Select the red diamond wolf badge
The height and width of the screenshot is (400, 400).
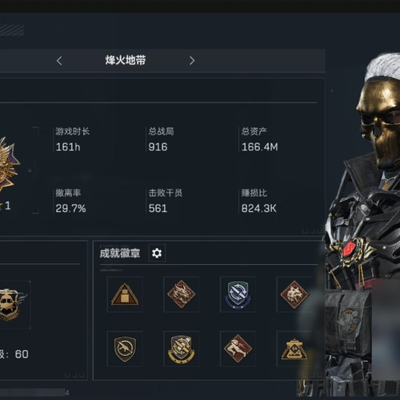tap(294, 294)
